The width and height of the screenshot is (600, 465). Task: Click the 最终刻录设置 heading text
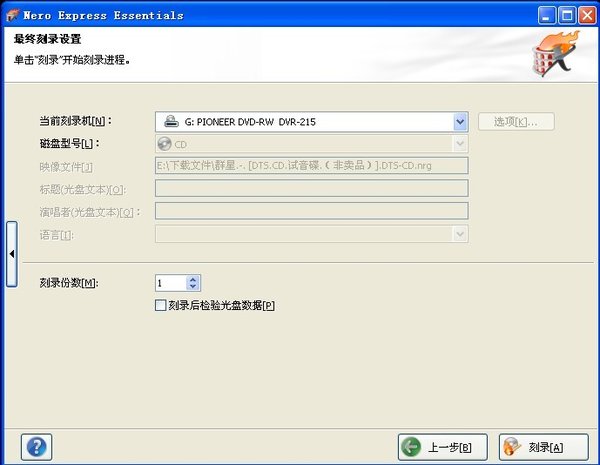coord(47,39)
